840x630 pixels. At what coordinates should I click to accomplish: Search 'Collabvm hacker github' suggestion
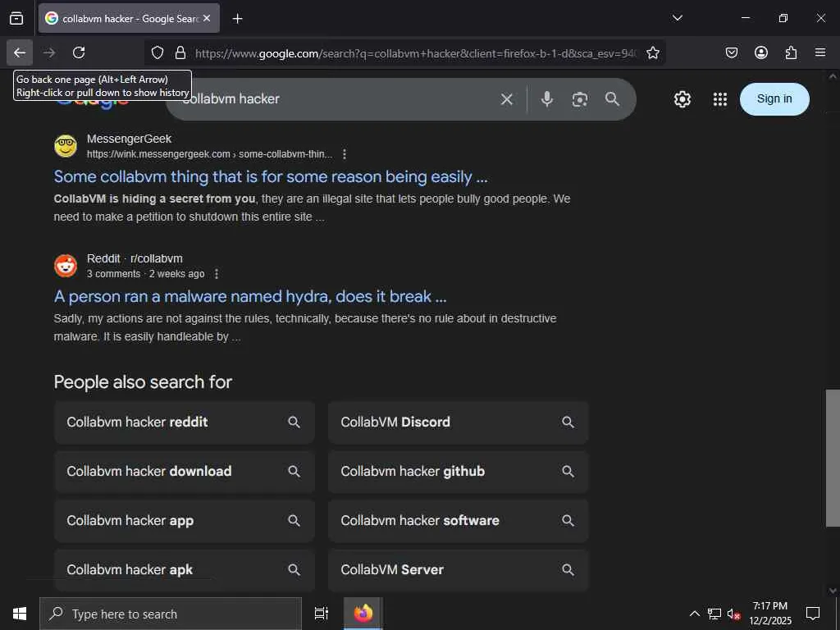(458, 472)
